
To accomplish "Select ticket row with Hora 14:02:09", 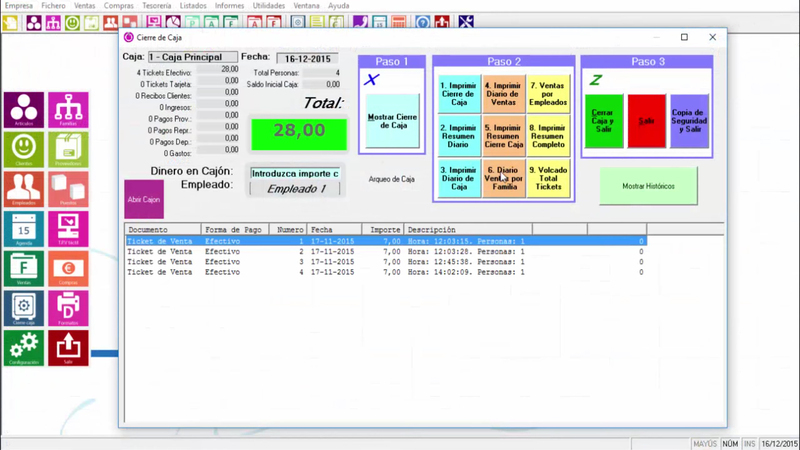I will pyautogui.click(x=386, y=272).
